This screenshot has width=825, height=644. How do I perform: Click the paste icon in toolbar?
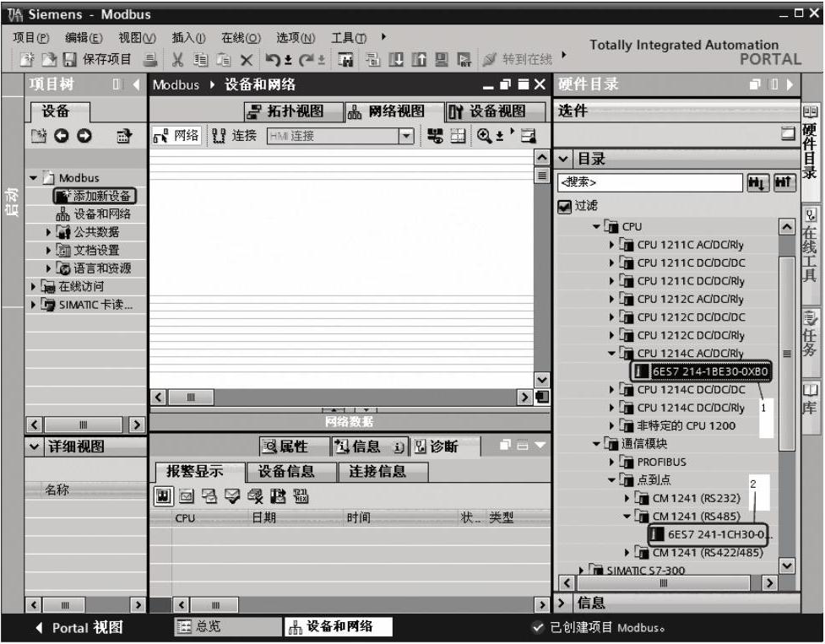click(x=224, y=60)
